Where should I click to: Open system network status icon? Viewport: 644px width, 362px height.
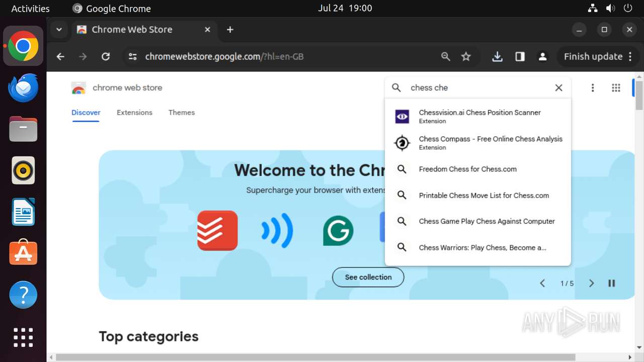(x=593, y=8)
